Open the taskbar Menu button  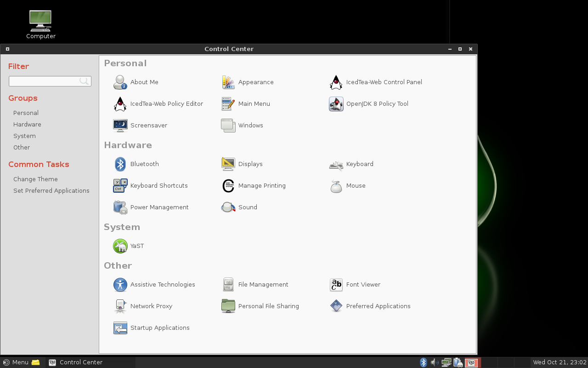point(16,362)
